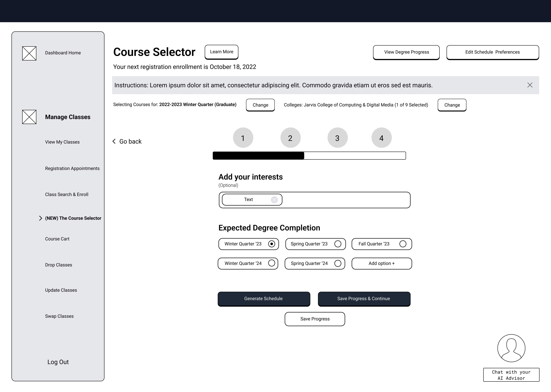Go to step 3 circle
The height and width of the screenshot is (392, 551).
[x=337, y=138]
